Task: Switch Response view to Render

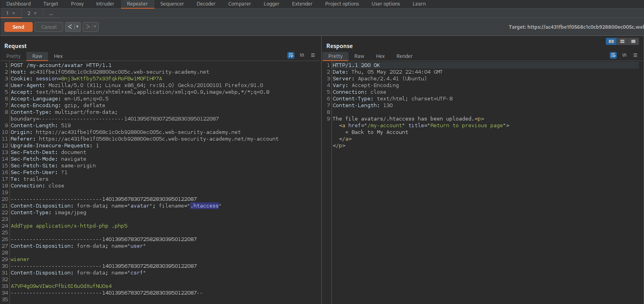Action: tap(405, 56)
